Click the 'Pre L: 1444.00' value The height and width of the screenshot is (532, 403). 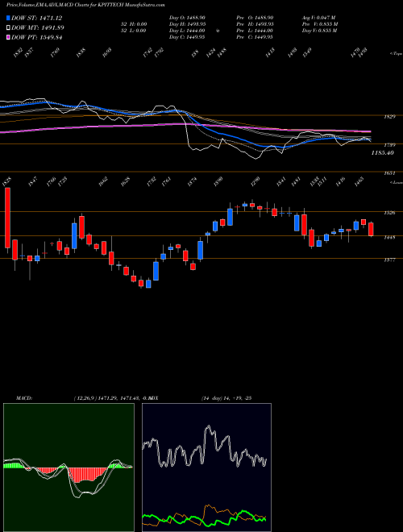click(255, 31)
